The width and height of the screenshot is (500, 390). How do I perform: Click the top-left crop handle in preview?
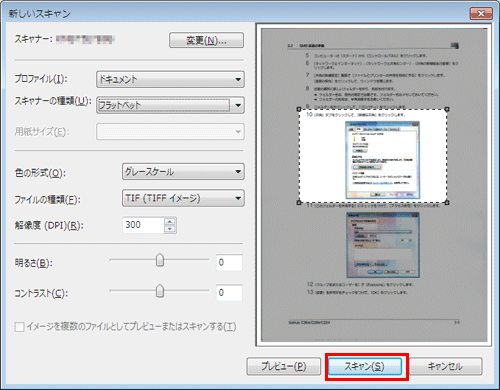tap(299, 109)
